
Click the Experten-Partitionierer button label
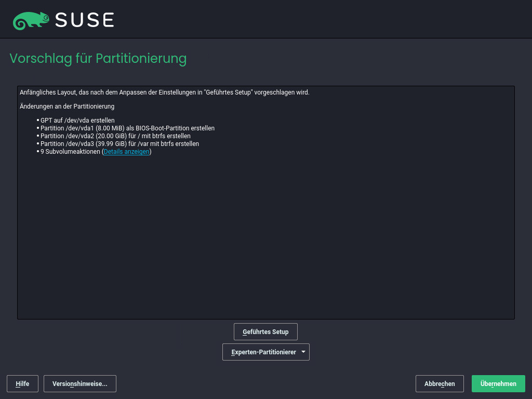click(x=263, y=352)
